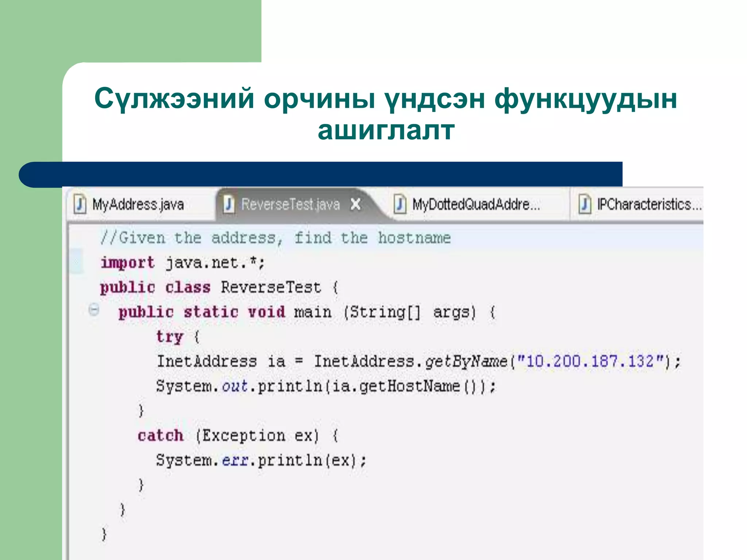Screen dimensions: 747x560
Task: Click the comment '//Given the address, find the hostname'
Action: point(276,238)
